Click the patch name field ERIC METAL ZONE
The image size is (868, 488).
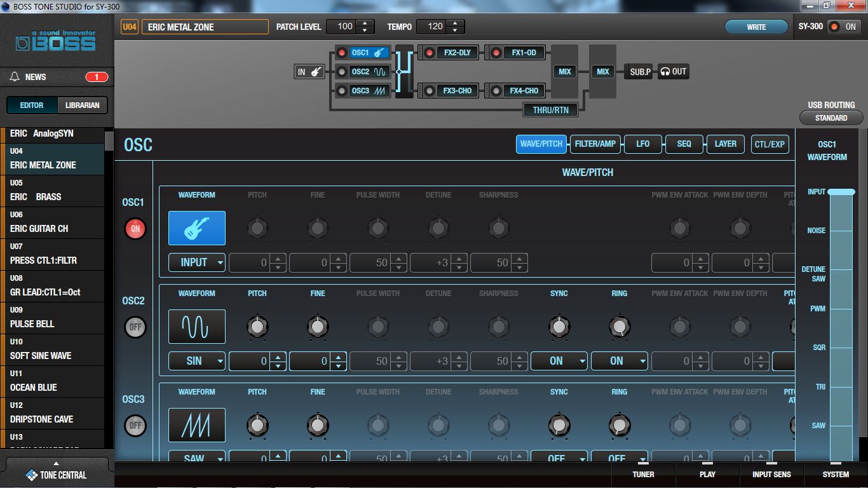[x=205, y=27]
